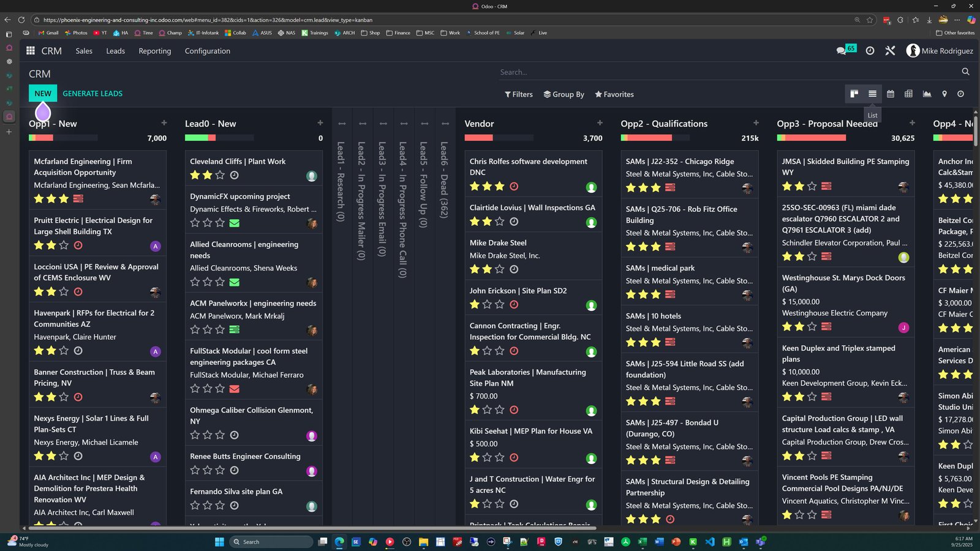This screenshot has width=980, height=551.
Task: Open the debug tools wrench icon
Action: 890,51
